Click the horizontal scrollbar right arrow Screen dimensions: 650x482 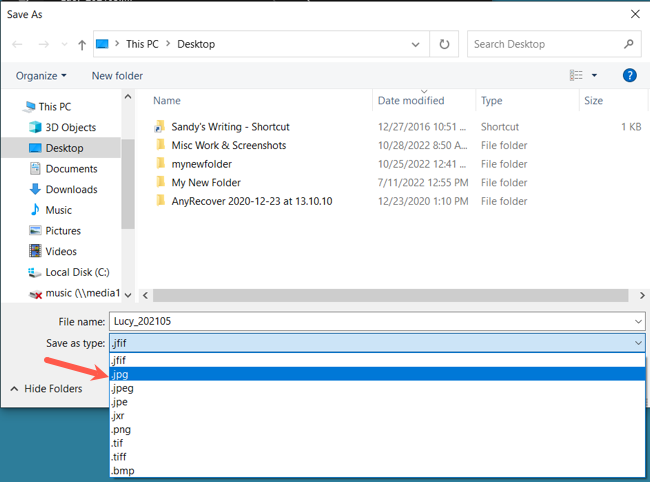coord(642,295)
